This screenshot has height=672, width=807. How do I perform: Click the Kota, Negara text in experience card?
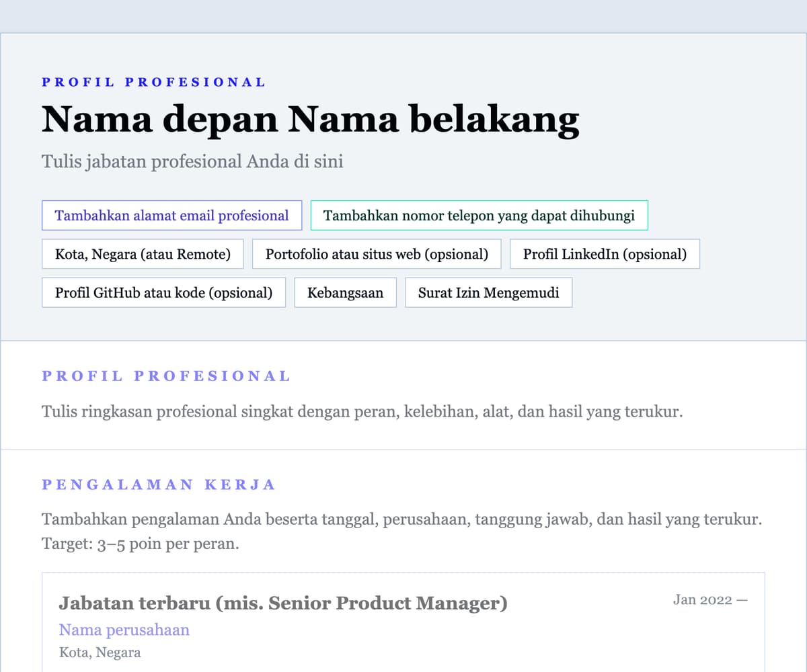click(100, 652)
